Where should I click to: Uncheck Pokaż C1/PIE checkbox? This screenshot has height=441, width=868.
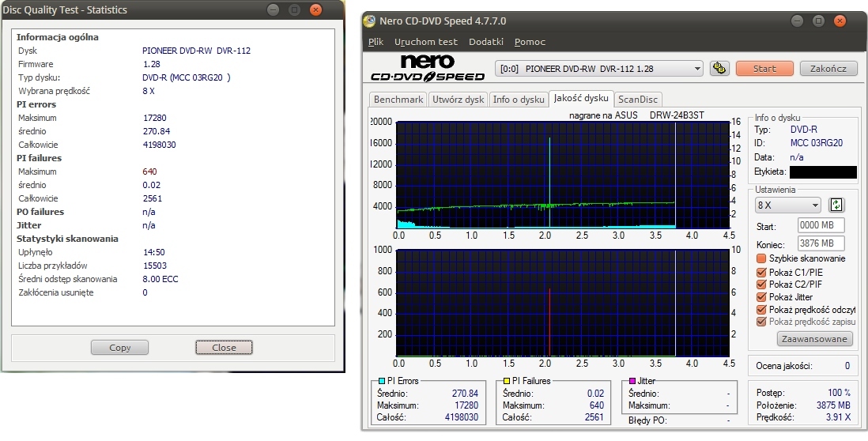pos(761,272)
